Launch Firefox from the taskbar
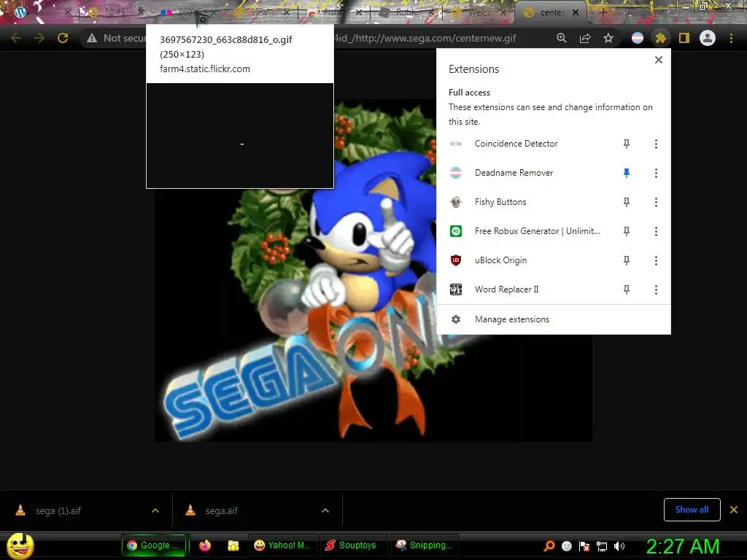The image size is (747, 560). click(x=205, y=545)
